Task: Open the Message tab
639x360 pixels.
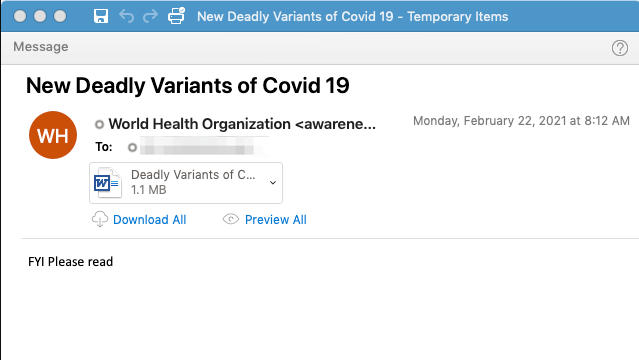Action: point(41,46)
